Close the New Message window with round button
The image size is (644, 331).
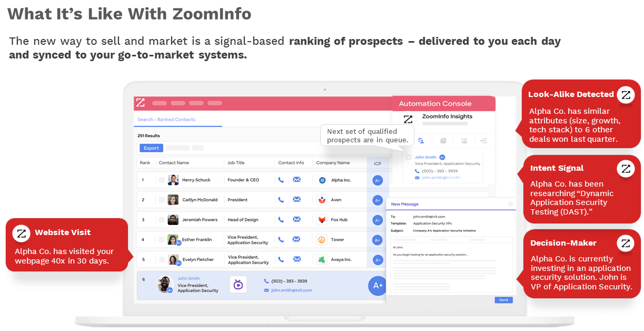tap(510, 203)
